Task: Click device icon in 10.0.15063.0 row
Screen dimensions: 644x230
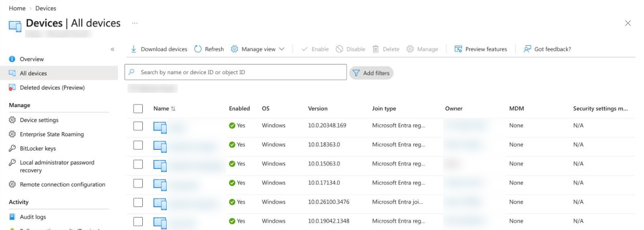Action: tap(160, 165)
